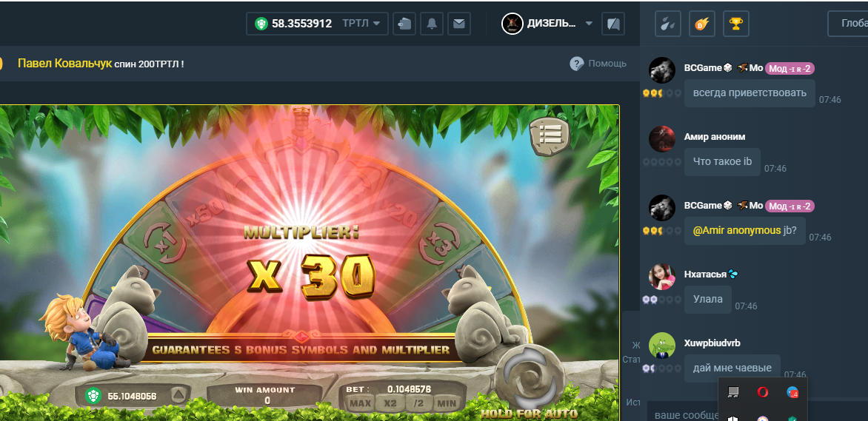Click the Помощь help link
The image size is (868, 421).
(598, 64)
